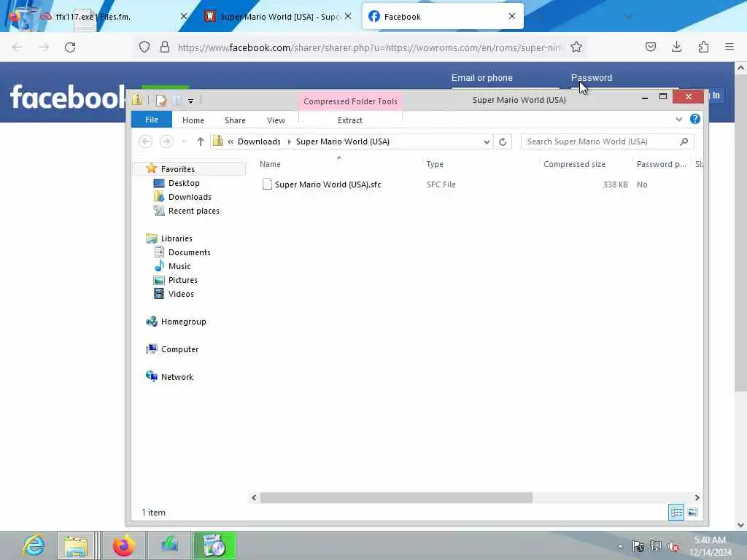Open Explorer help question mark
747x560 pixels.
695,119
